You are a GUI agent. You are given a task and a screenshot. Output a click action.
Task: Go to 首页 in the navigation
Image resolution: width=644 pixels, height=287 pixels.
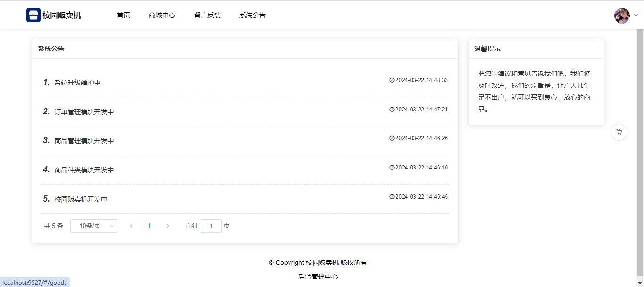124,15
